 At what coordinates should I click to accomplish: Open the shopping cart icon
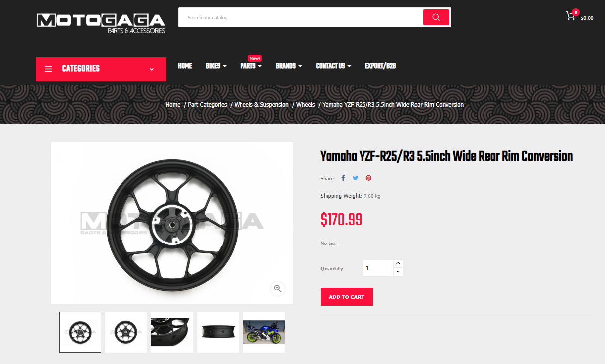click(570, 16)
